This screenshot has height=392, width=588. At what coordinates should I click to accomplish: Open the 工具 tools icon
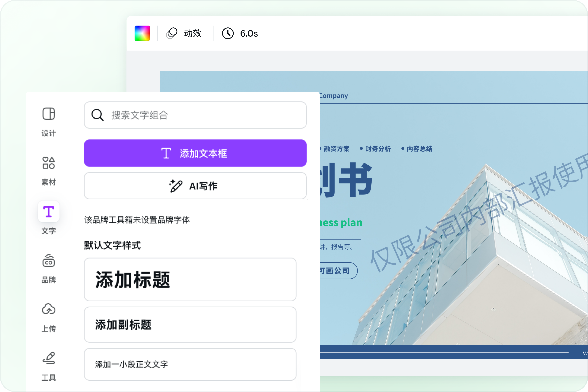coord(49,358)
